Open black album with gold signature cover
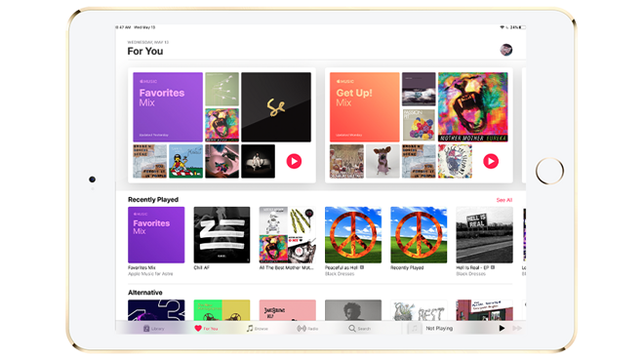Viewport: 644px width, 360px height. pos(276,107)
